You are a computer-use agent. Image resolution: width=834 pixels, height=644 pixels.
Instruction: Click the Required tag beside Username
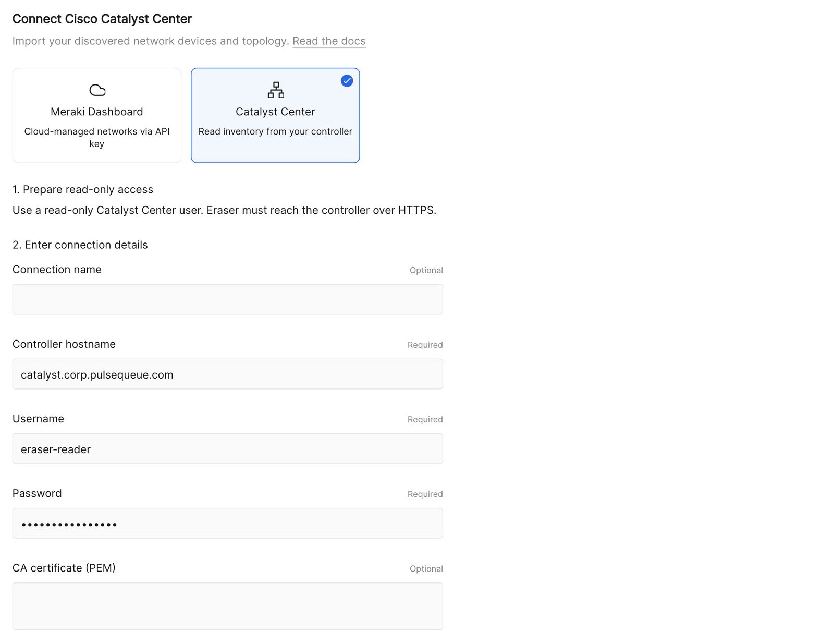tap(425, 419)
